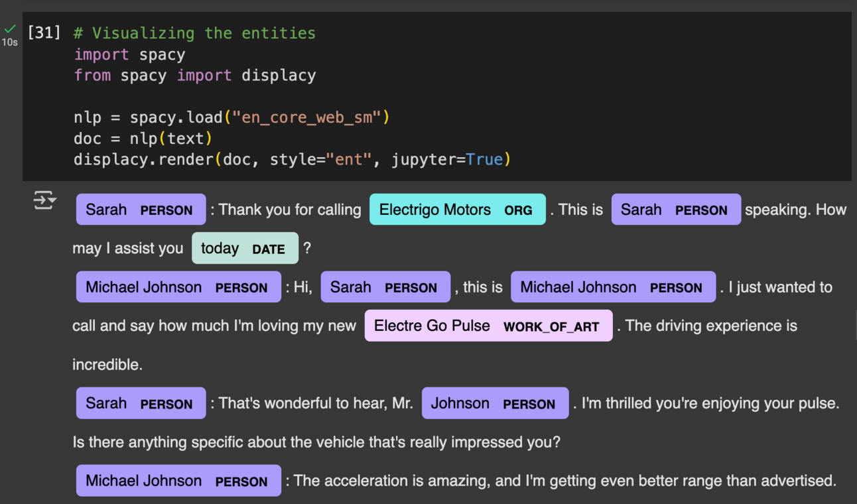This screenshot has width=857, height=504.
Task: Click Sarah PERSON tag before 'Thank you for calling'
Action: click(x=141, y=210)
